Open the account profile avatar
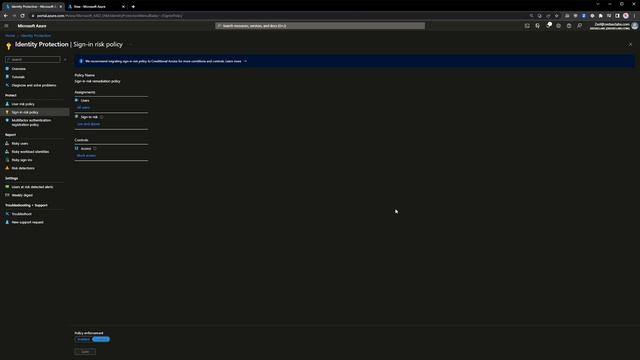Viewport: 640px width, 360px height. click(x=635, y=26)
